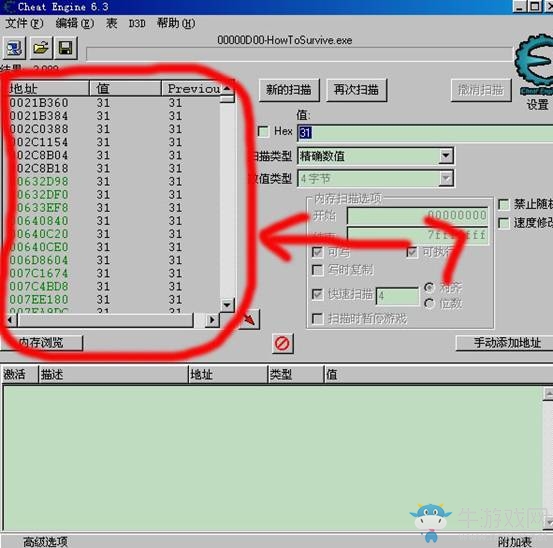Click the 激活 column header in address table
553x548 pixels.
coord(19,375)
